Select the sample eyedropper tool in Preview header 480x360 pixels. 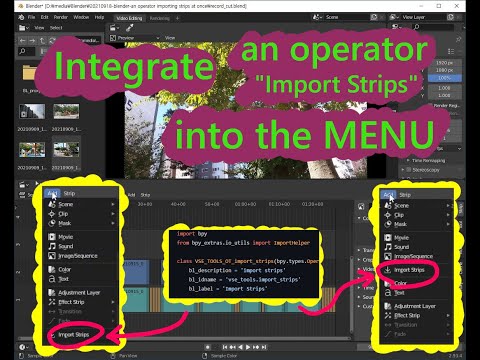click(130, 28)
